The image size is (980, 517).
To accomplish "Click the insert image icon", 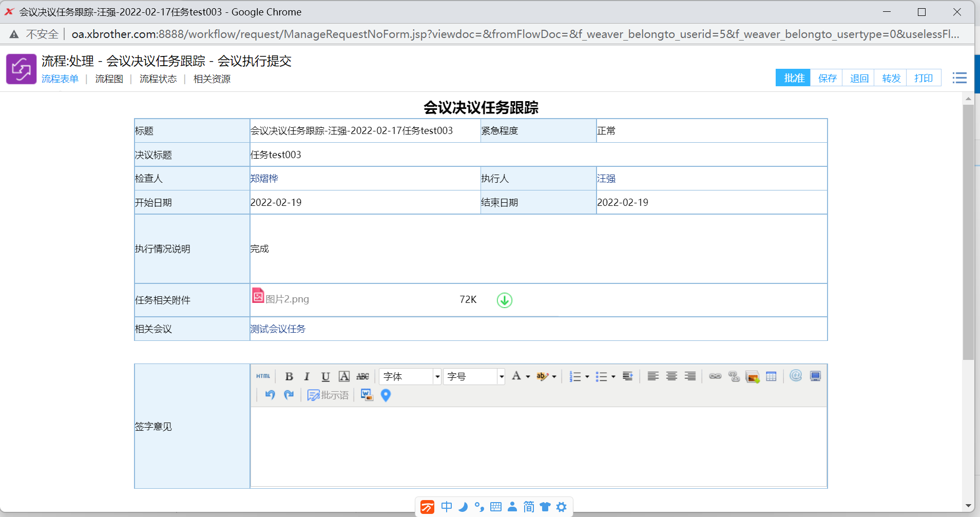I will (x=752, y=376).
